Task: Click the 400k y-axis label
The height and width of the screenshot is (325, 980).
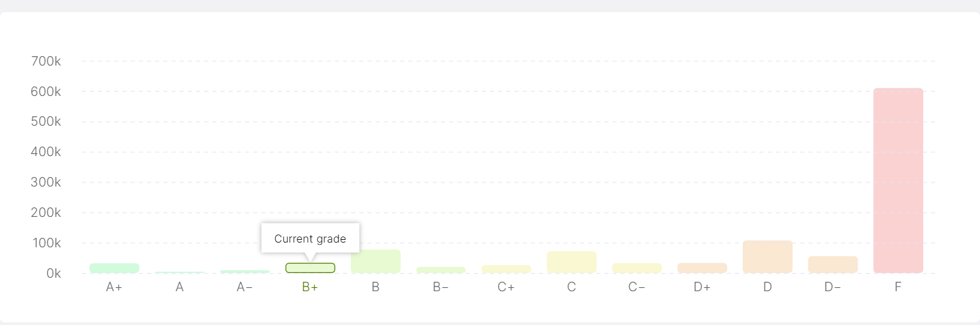Action: 46,152
